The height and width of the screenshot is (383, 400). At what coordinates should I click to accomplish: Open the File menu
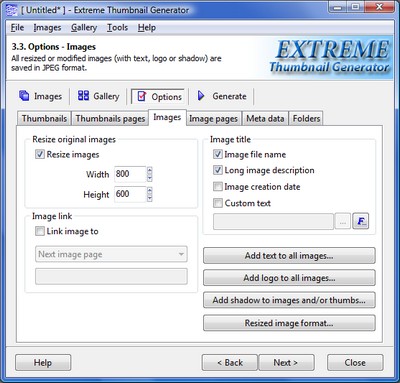[x=17, y=27]
